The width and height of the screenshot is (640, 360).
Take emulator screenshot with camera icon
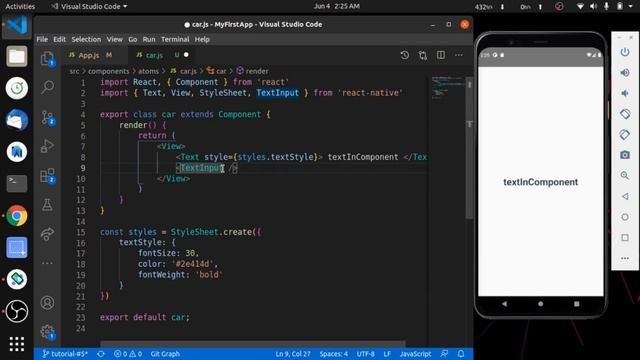tap(625, 155)
